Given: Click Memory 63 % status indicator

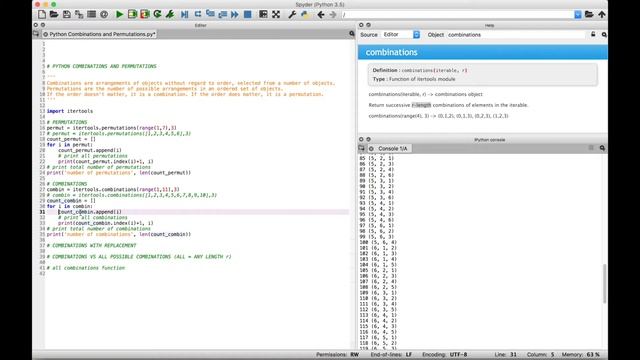Looking at the screenshot, I should click(581, 354).
